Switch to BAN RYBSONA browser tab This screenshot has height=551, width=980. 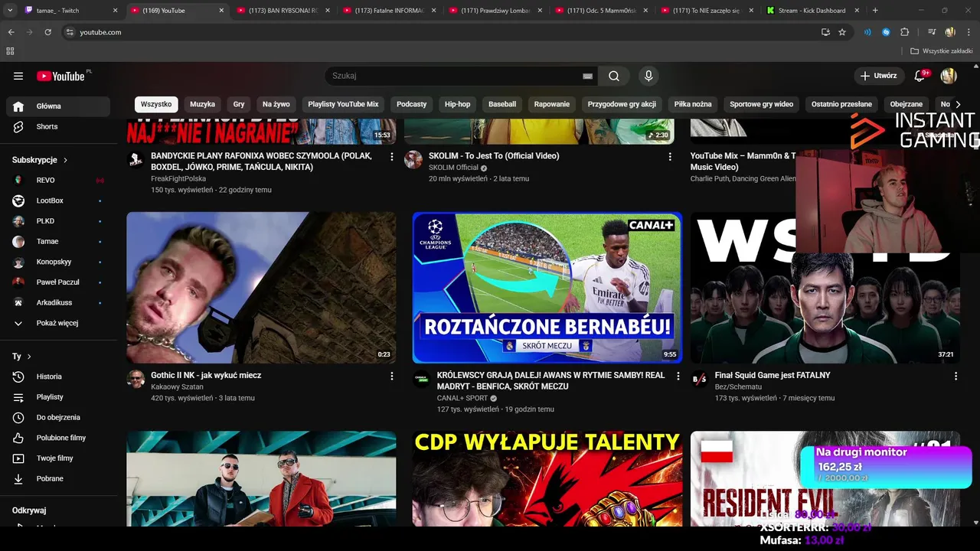pyautogui.click(x=282, y=11)
